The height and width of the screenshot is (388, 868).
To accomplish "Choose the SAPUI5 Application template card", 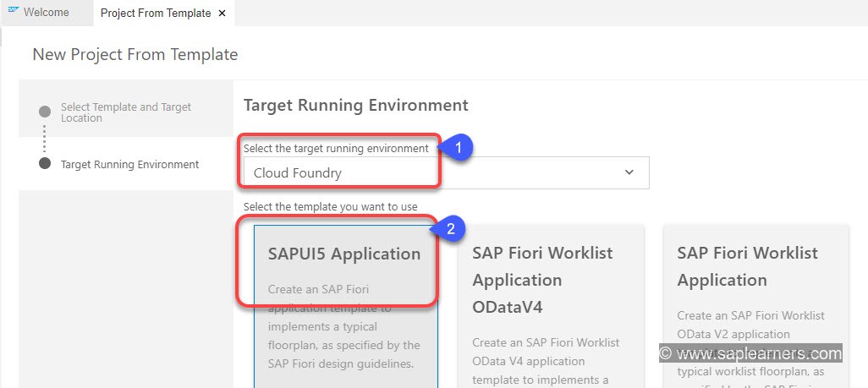I will tap(346, 306).
